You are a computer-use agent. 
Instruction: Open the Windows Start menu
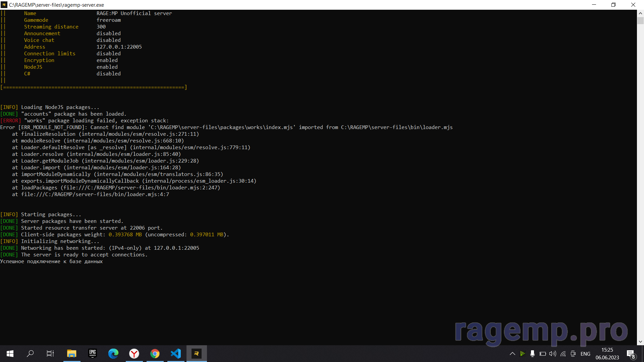coord(10,354)
